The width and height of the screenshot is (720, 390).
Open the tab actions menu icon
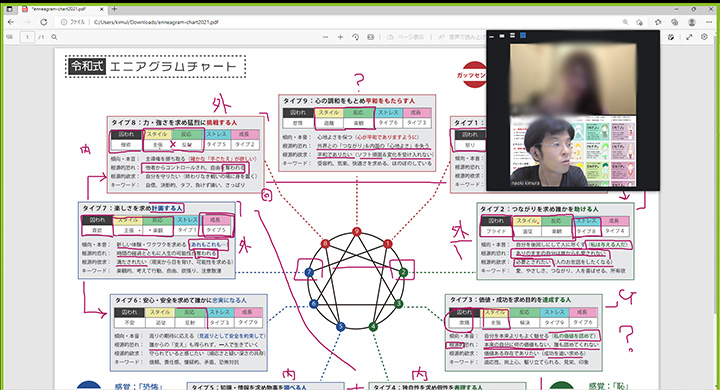[9, 9]
